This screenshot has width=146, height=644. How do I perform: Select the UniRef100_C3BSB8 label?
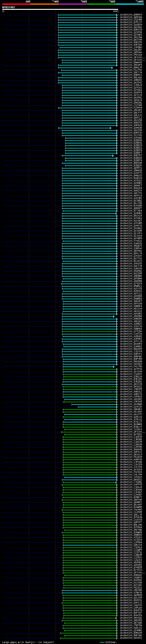131,439
